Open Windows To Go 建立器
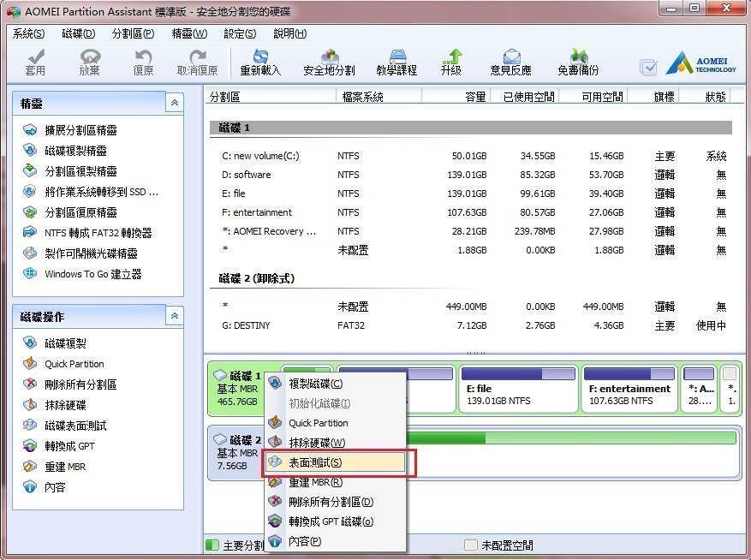Viewport: 751px width, 560px height. 82,274
